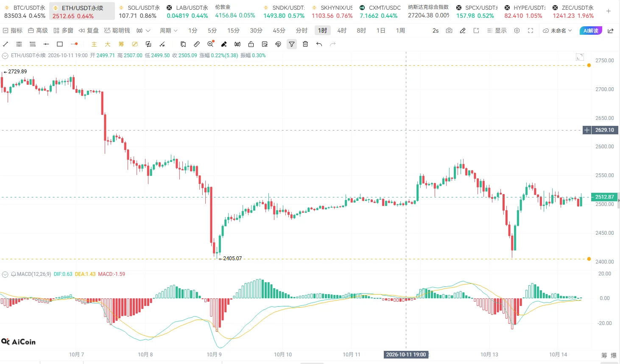
Task: Click the upper orange price line handle
Action: point(589,65)
